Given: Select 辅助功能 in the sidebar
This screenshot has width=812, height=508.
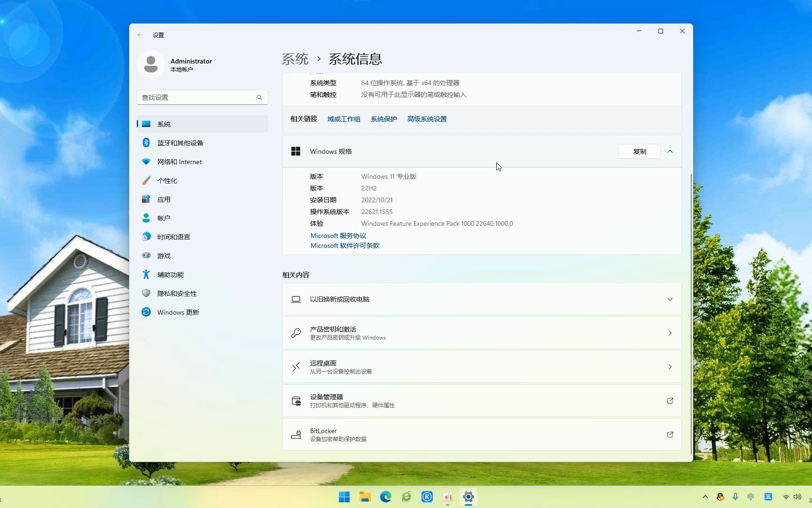Looking at the screenshot, I should coord(170,274).
